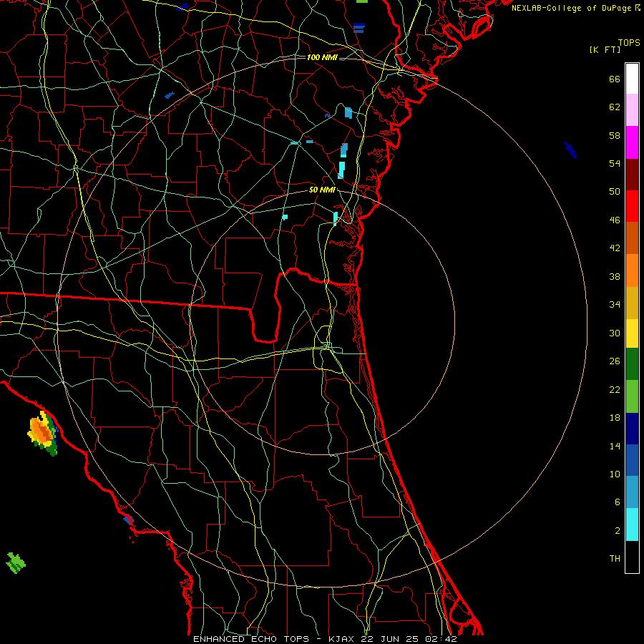Click the legend value 18
The width and height of the screenshot is (644, 644).
[x=615, y=418]
